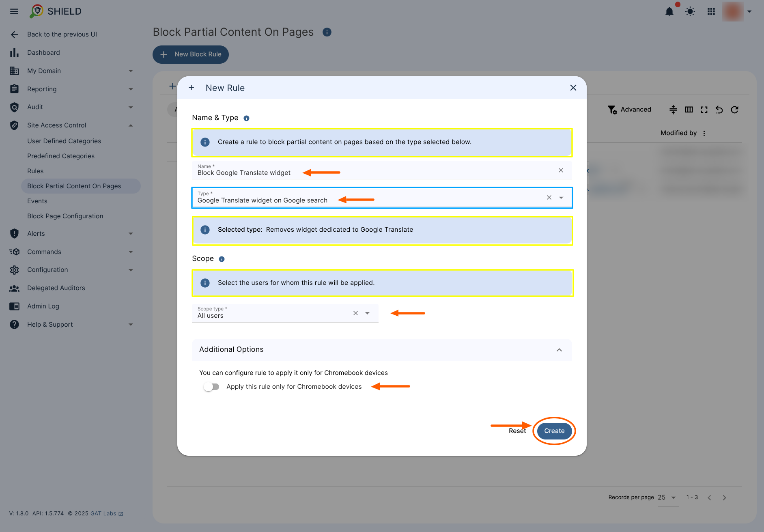Click the undo/reset table icon
The width and height of the screenshot is (764, 532).
[x=719, y=110]
